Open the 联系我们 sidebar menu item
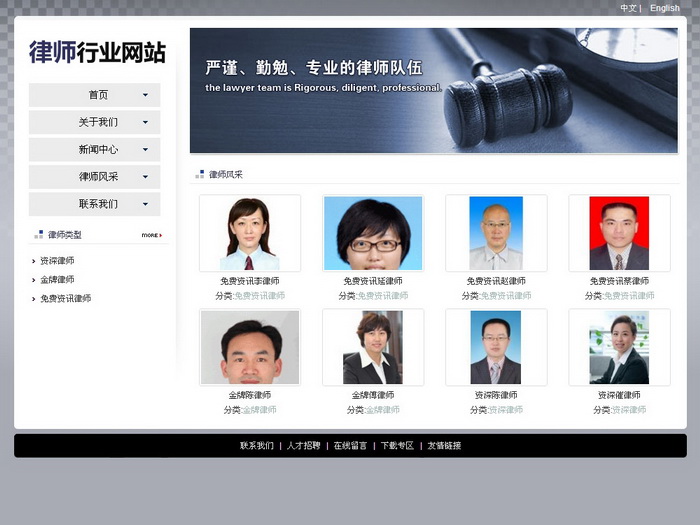The width and height of the screenshot is (700, 525). point(98,203)
